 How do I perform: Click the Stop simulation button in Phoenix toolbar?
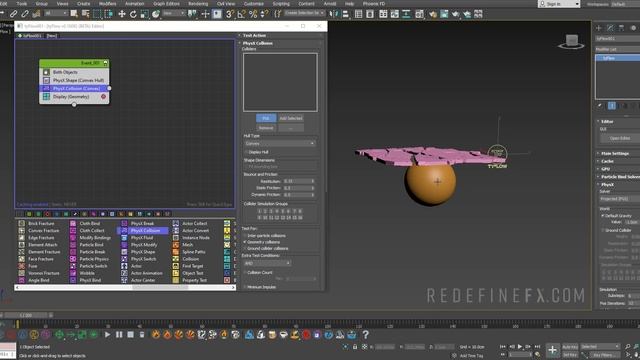(130, 335)
